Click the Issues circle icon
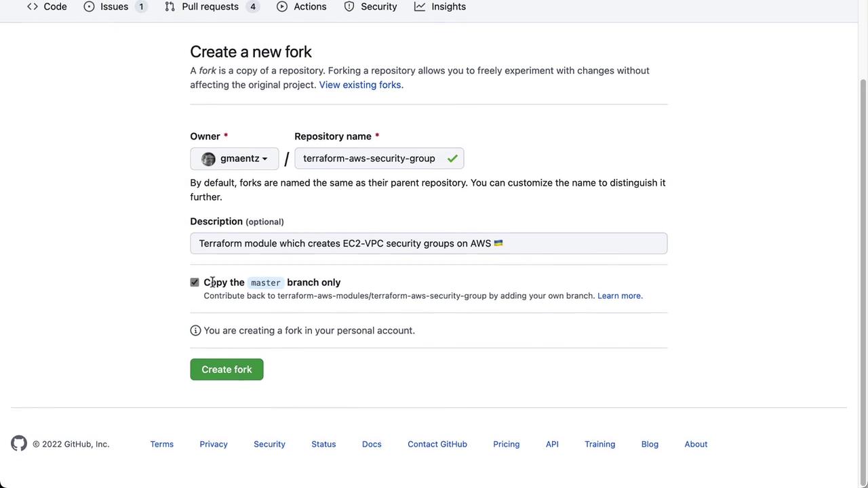The image size is (868, 488). 89,7
